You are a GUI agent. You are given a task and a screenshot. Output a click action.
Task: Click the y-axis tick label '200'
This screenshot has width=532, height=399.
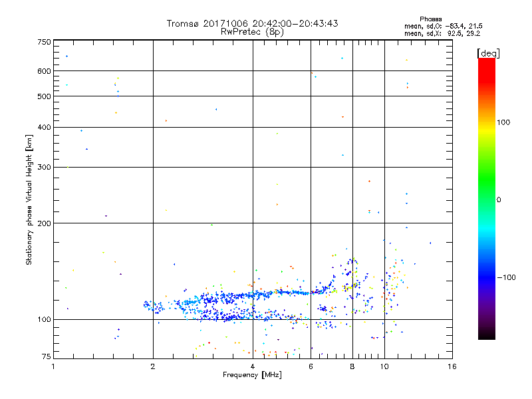pos(44,223)
